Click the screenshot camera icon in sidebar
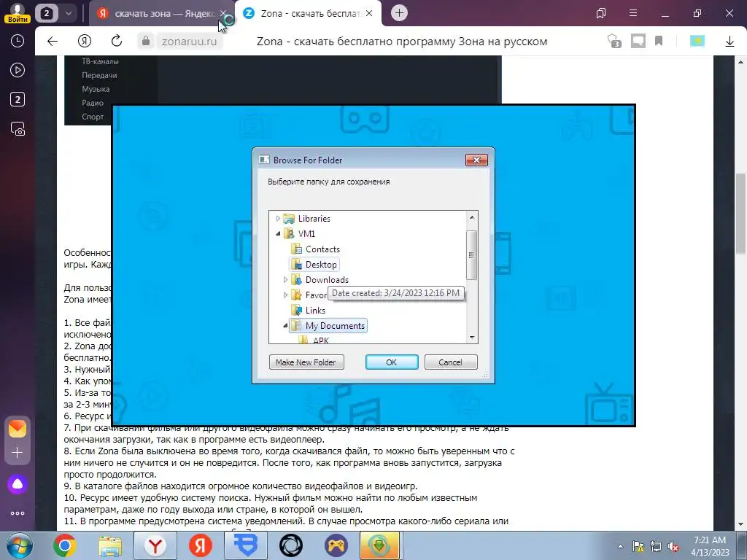 (18, 129)
